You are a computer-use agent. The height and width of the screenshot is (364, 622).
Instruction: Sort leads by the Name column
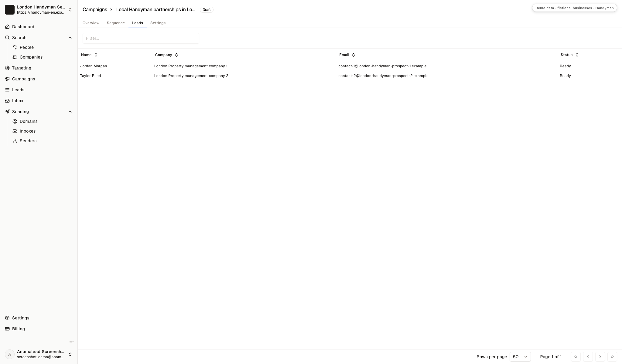tap(89, 55)
